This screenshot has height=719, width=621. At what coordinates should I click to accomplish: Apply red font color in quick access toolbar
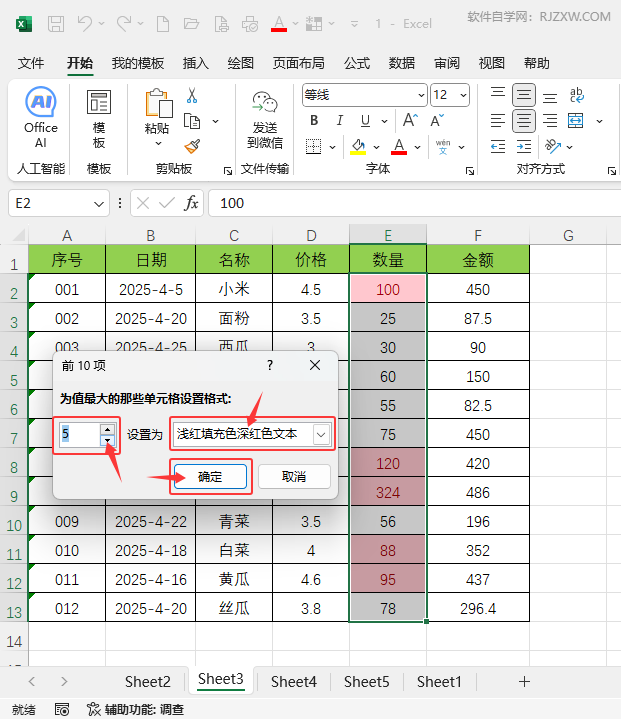click(279, 24)
